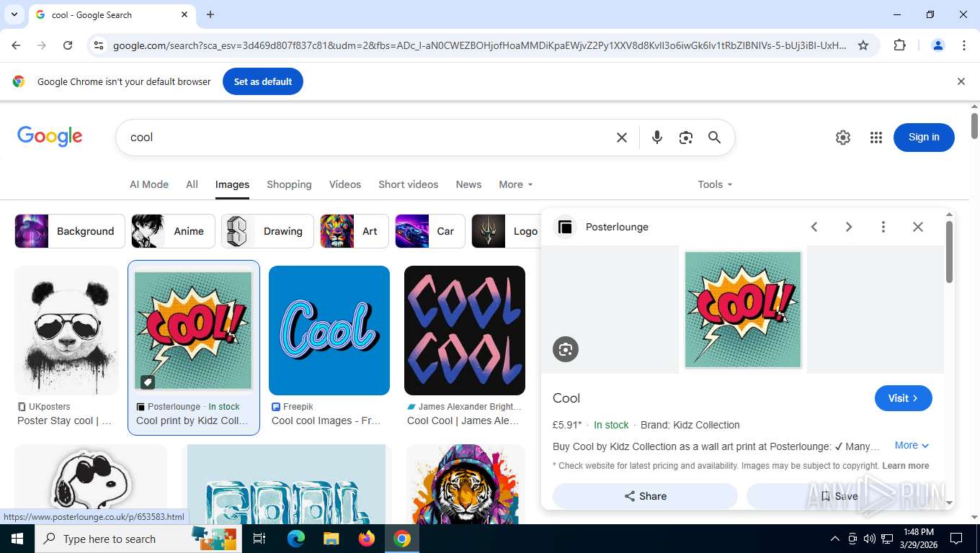This screenshot has width=980, height=553.
Task: Open the Google logo homepage link
Action: click(x=50, y=136)
